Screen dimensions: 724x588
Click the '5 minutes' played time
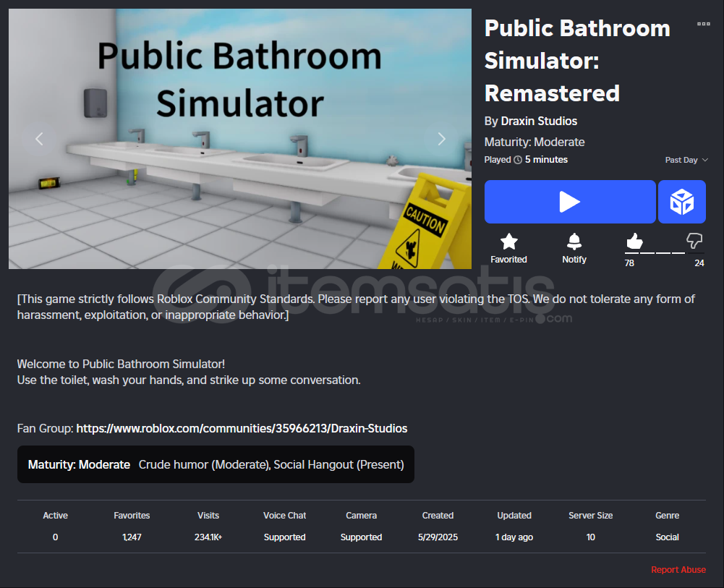pos(546,160)
